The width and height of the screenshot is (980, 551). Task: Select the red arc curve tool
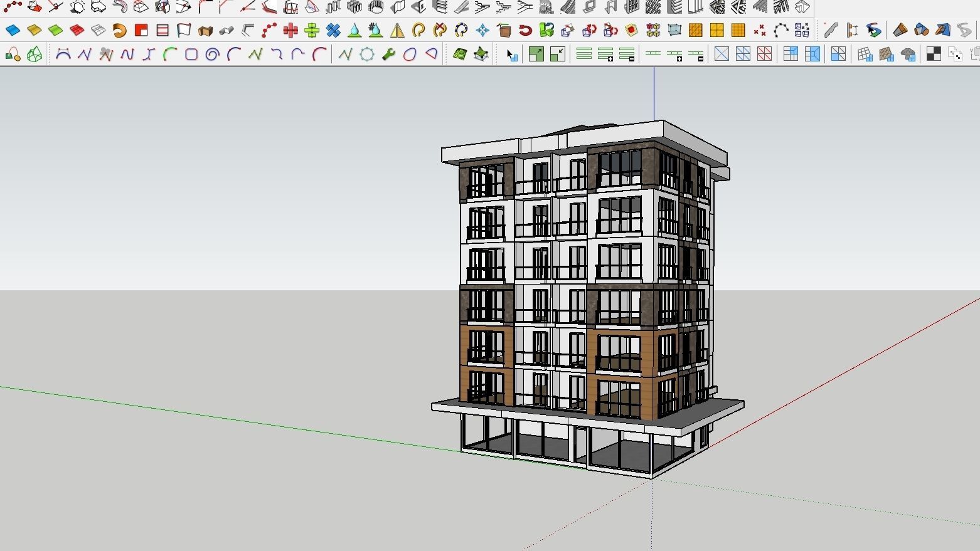point(319,55)
